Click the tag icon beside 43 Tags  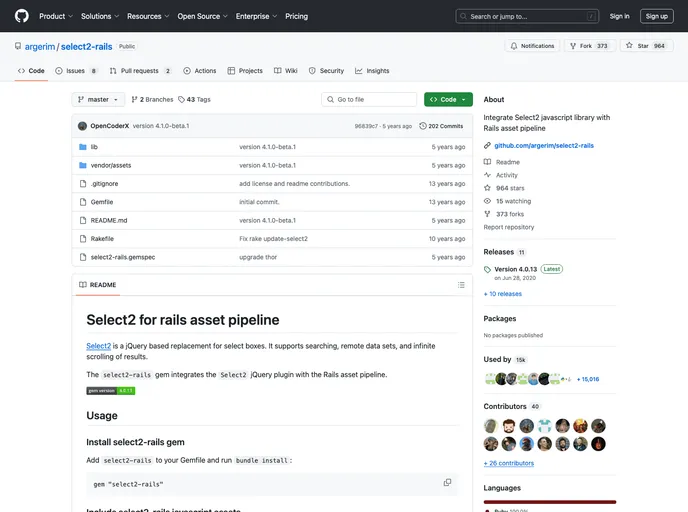[x=181, y=100]
